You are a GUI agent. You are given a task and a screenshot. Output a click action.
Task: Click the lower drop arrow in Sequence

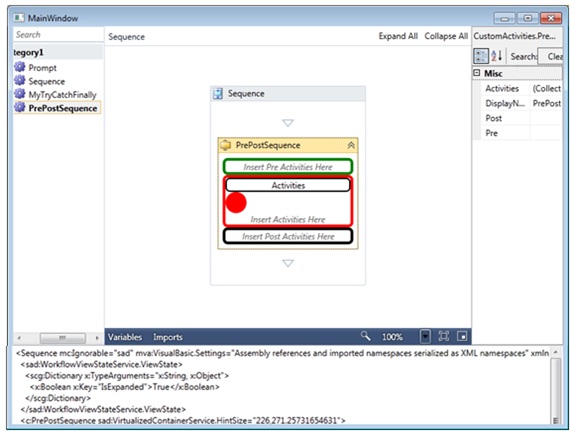pos(288,263)
